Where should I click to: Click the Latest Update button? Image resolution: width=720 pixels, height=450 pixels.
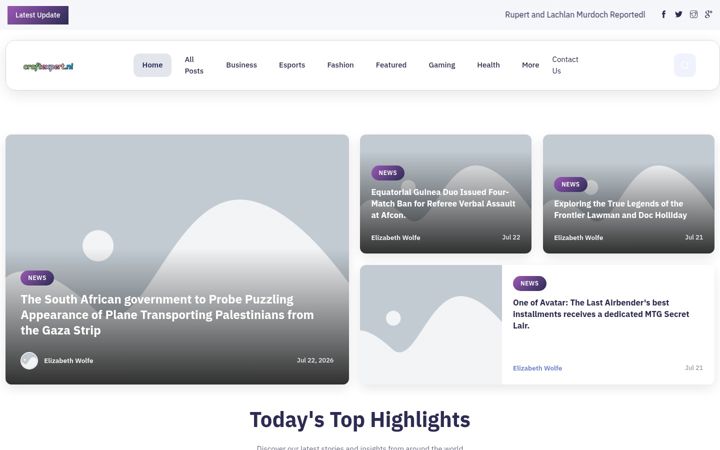pos(38,15)
